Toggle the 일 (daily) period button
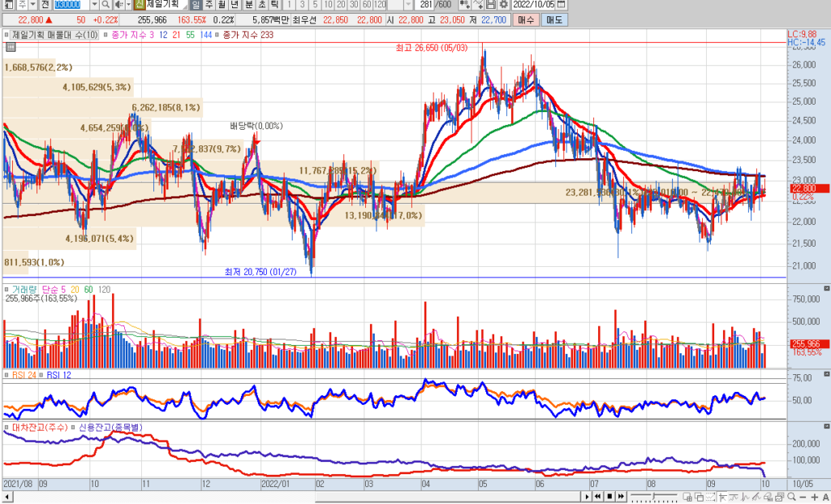831x504 pixels. click(196, 5)
